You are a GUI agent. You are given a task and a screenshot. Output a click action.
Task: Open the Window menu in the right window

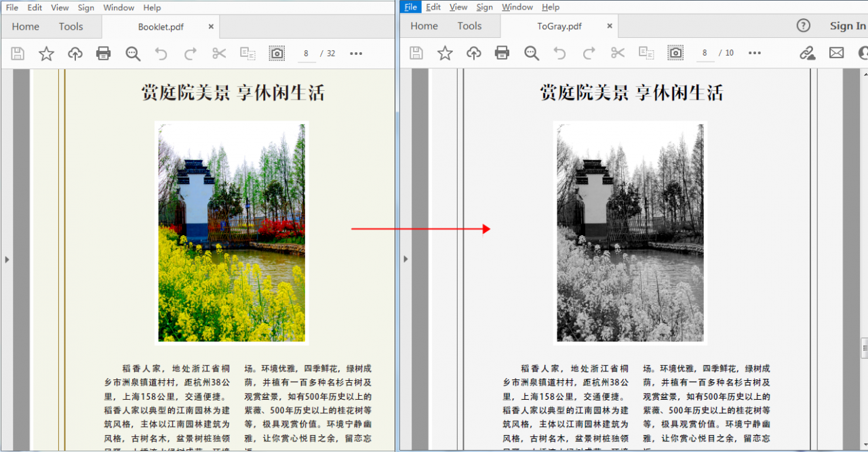517,7
